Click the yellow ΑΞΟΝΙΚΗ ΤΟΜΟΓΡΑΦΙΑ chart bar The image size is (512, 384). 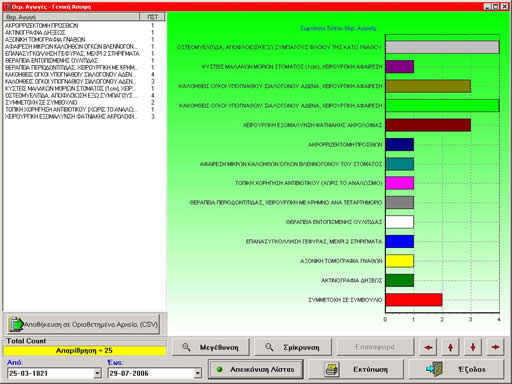pos(400,261)
